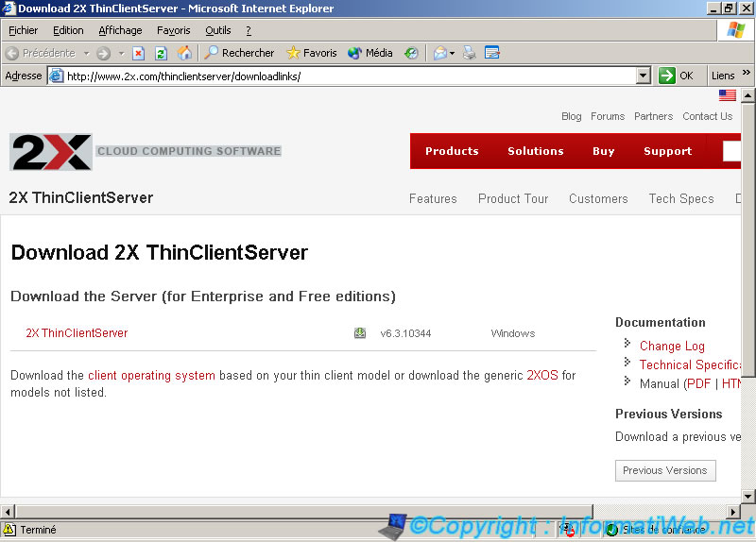Open the Products navigation tab
The width and height of the screenshot is (756, 542).
pos(452,151)
